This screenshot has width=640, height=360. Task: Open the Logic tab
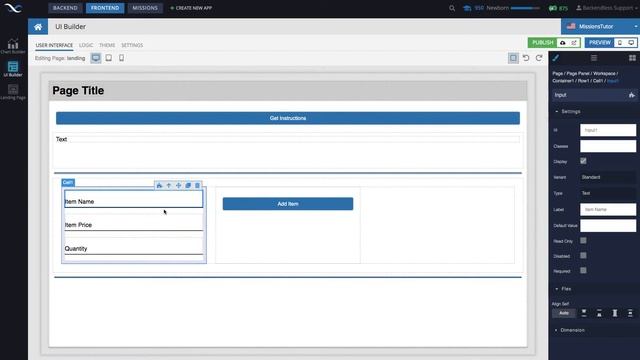86,45
